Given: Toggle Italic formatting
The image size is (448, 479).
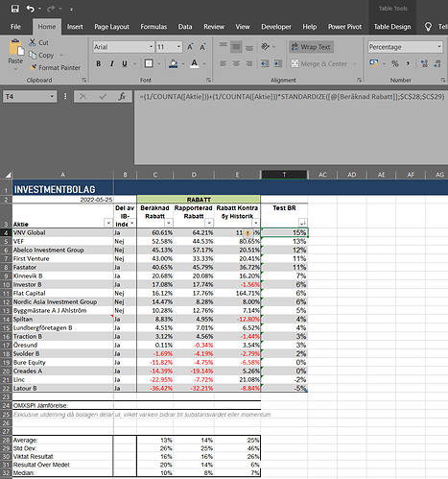Looking at the screenshot, I should [x=111, y=63].
